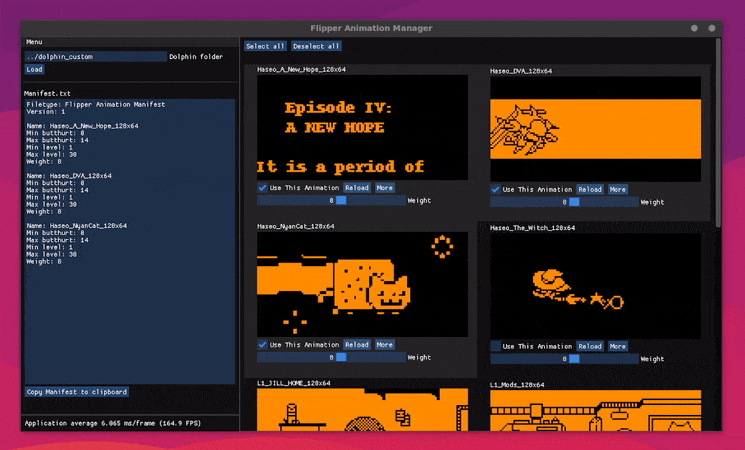Enable Use This Animation for Haseo_The_Witch
This screenshot has width=745, height=450.
pyautogui.click(x=496, y=346)
